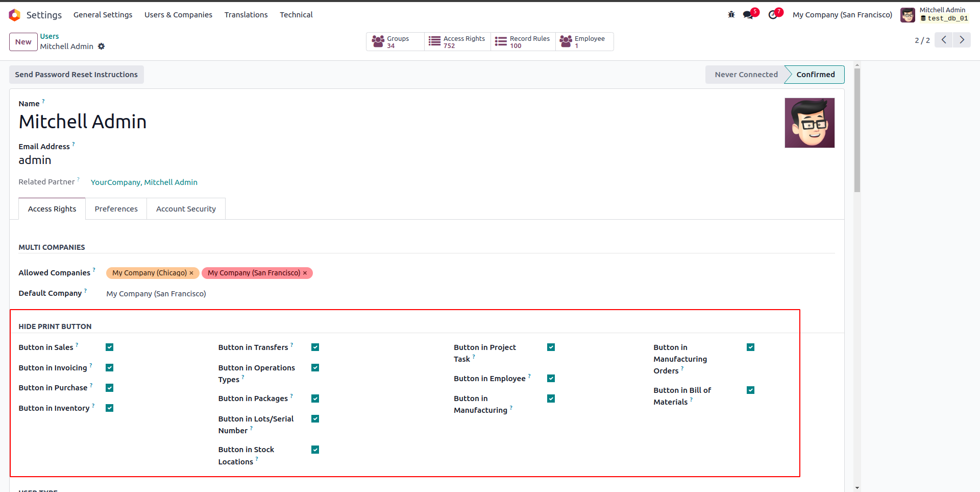This screenshot has height=492, width=980.
Task: Open the Translations menu
Action: (x=246, y=15)
